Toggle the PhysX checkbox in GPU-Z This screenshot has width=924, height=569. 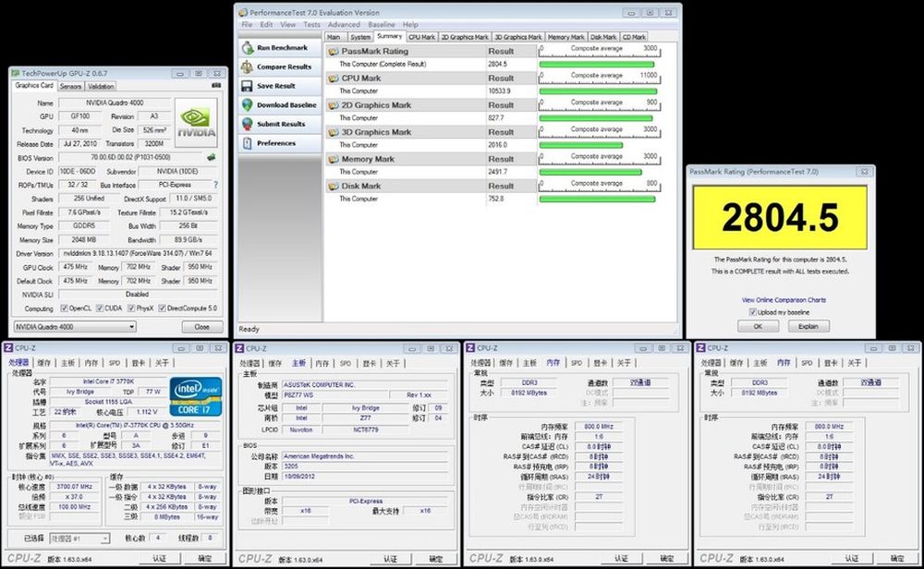[x=131, y=309]
